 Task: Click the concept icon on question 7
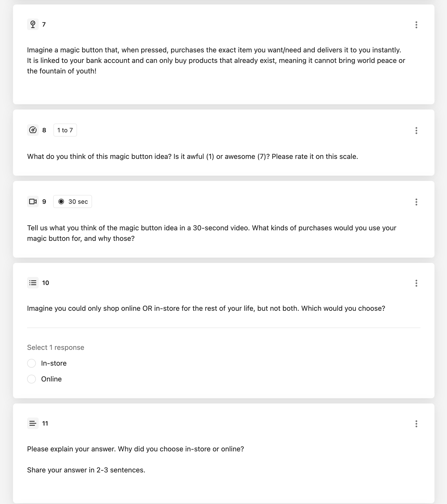(33, 24)
